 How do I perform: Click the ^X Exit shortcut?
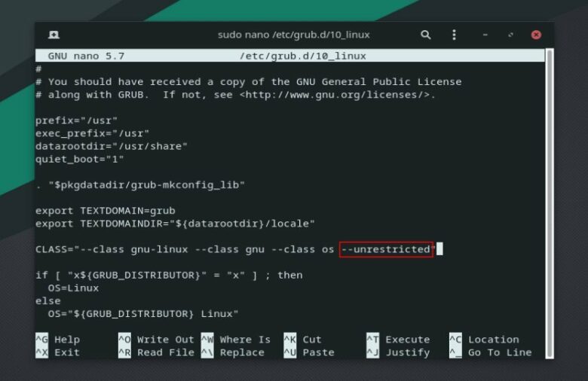(x=58, y=352)
